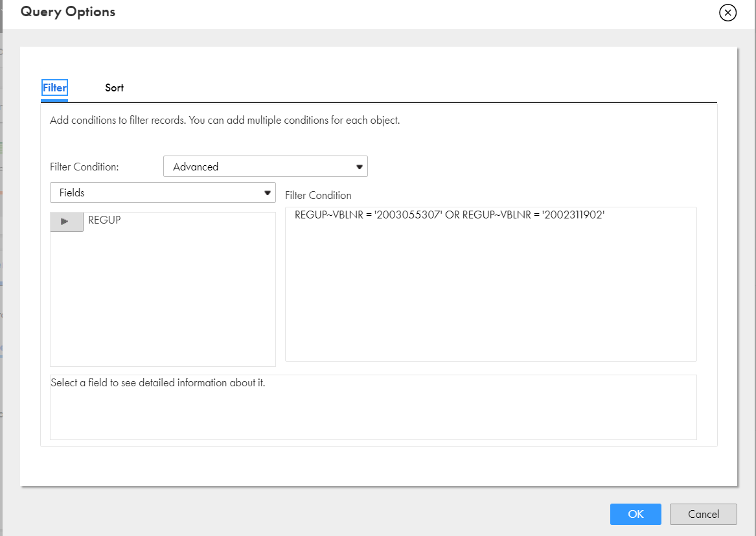Open the Fields dropdown

click(163, 192)
